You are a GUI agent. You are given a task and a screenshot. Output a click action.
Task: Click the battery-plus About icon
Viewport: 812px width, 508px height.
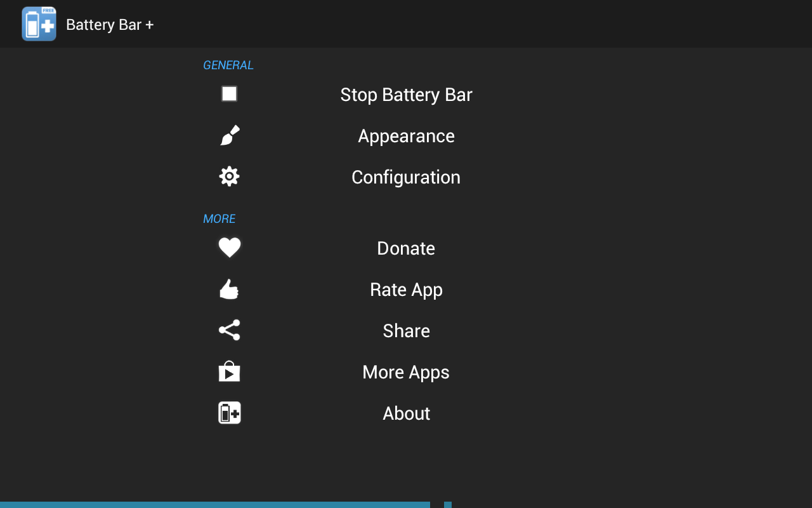tap(229, 413)
